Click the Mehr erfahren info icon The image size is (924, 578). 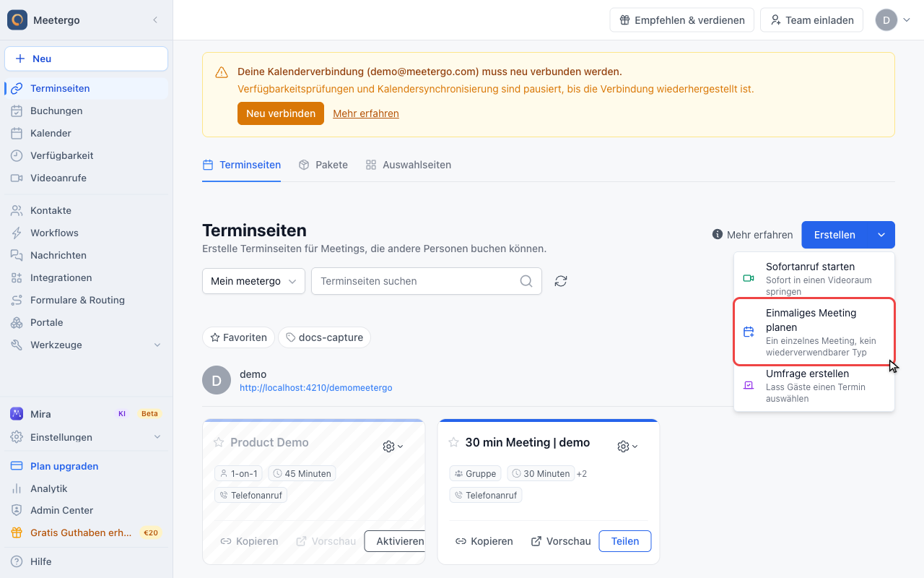[x=718, y=235]
